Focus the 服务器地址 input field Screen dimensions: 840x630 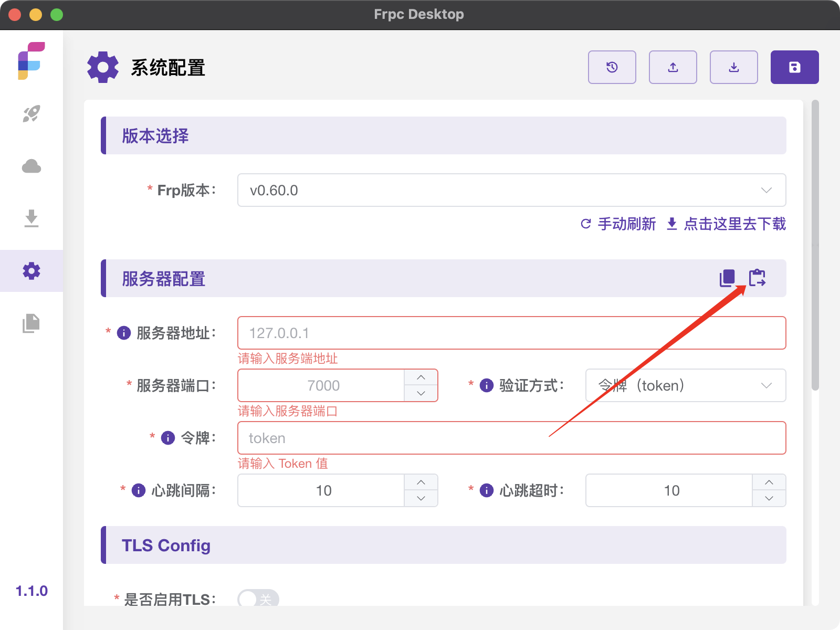512,333
